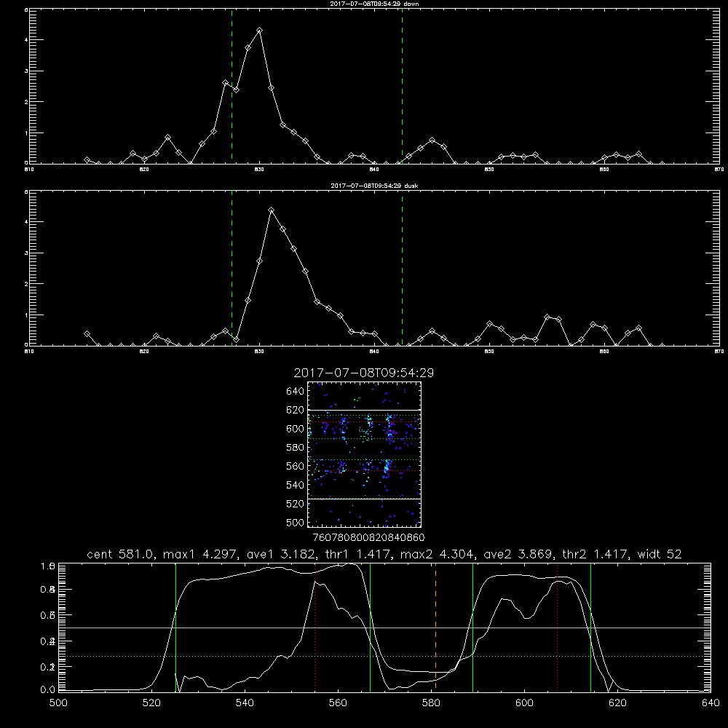Click x-axis label 840 under dusk plot
This screenshot has height=728, width=728.
click(374, 352)
